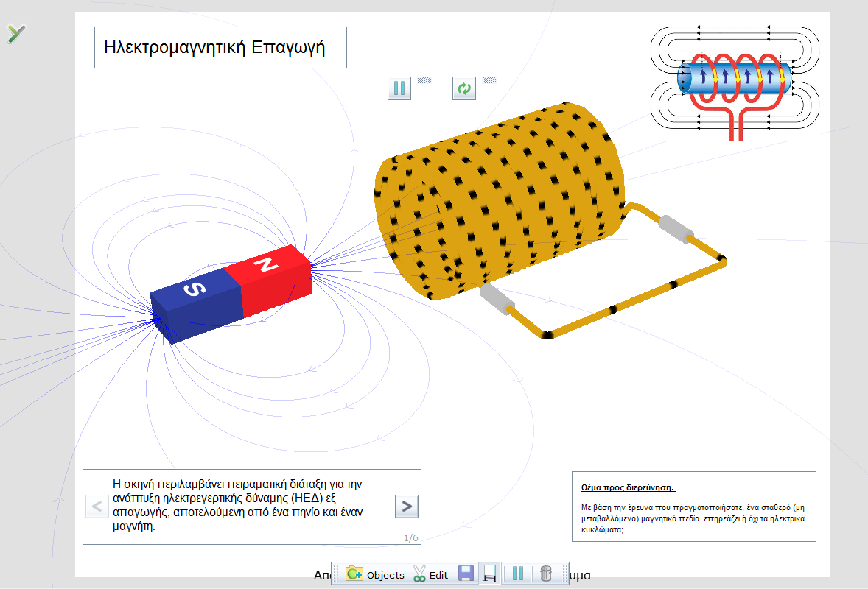The height and width of the screenshot is (589, 868).
Task: Click the solenoid field diagram thumbnail
Action: click(x=735, y=82)
